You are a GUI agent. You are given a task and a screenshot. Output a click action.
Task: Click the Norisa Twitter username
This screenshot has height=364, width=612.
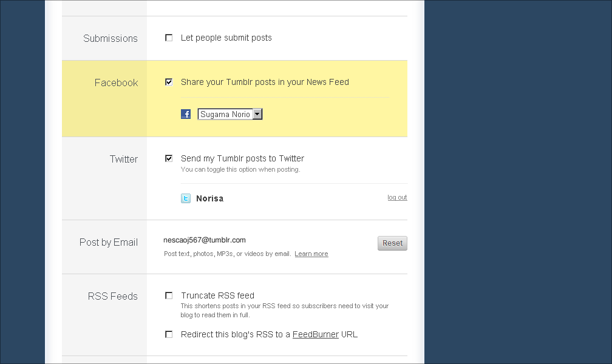click(x=209, y=198)
